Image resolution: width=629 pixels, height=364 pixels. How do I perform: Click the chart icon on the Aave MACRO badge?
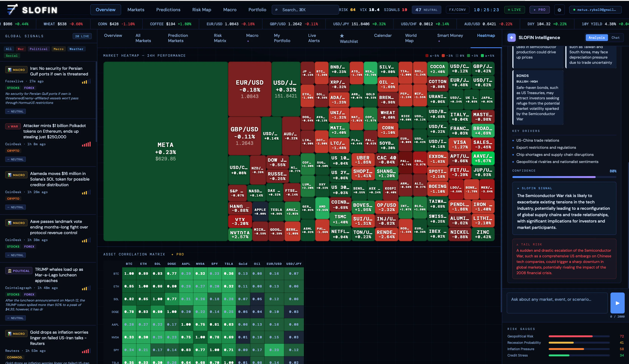point(10,223)
